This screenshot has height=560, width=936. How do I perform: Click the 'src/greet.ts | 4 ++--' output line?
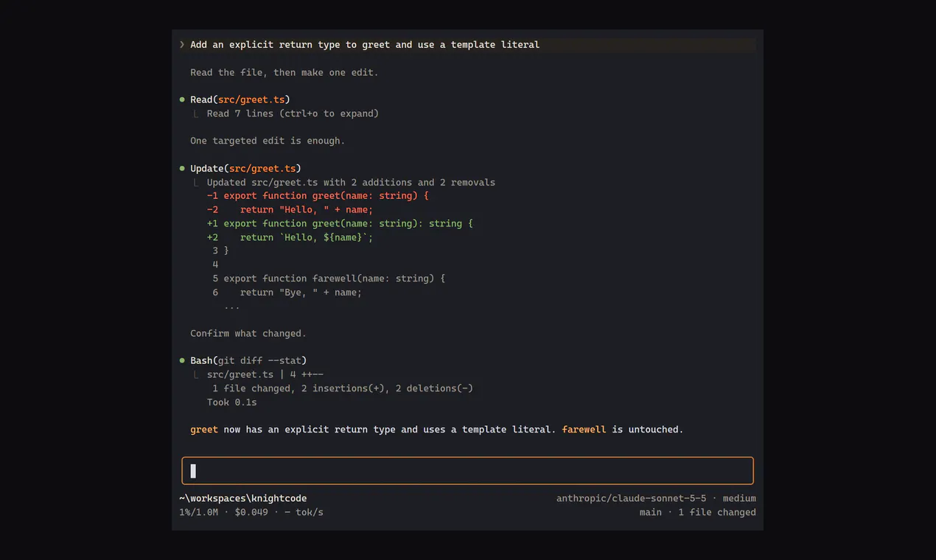[265, 375]
